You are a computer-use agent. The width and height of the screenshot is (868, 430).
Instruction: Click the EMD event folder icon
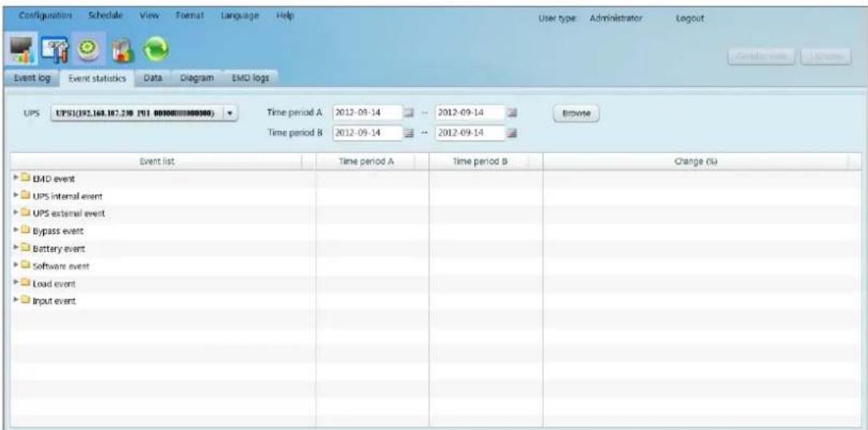[26, 178]
